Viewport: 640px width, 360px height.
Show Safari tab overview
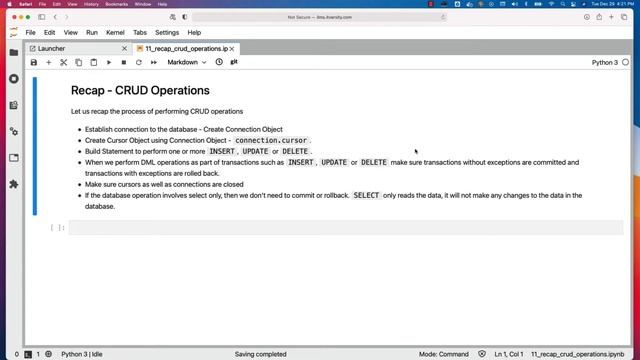(624, 17)
